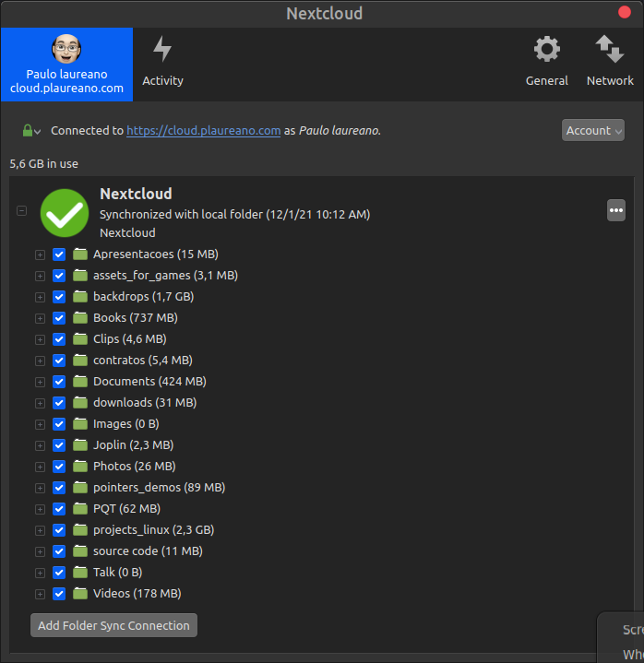Uncheck the assets_for_games checkbox

59,276
